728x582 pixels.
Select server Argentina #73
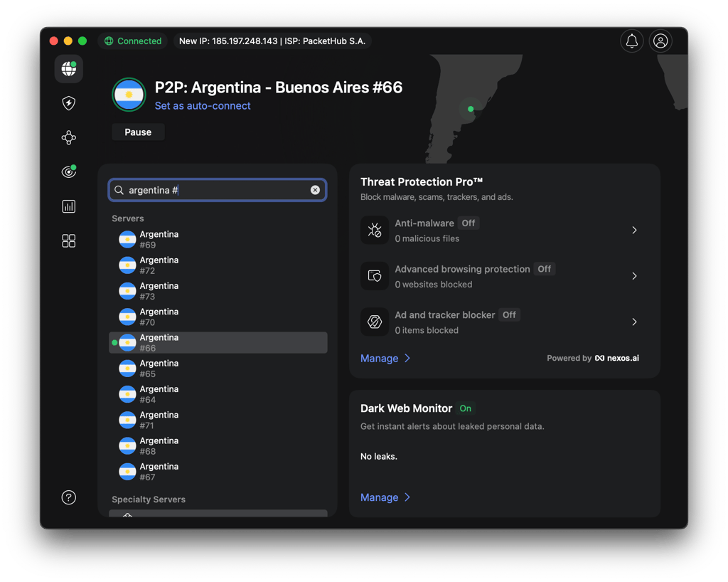(x=218, y=291)
